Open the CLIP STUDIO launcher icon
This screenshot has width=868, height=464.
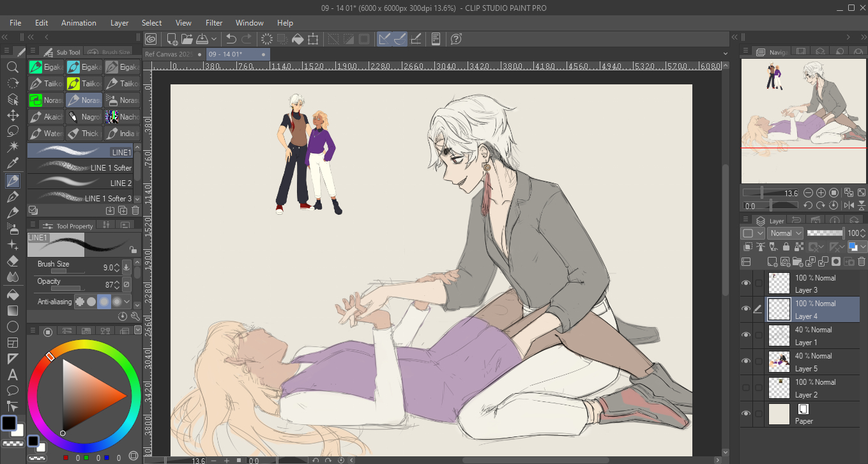tap(151, 39)
